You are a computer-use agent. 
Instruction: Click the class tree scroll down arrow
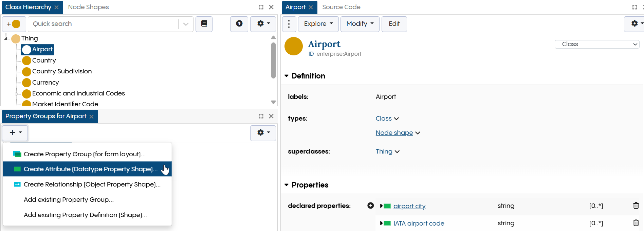(x=273, y=102)
